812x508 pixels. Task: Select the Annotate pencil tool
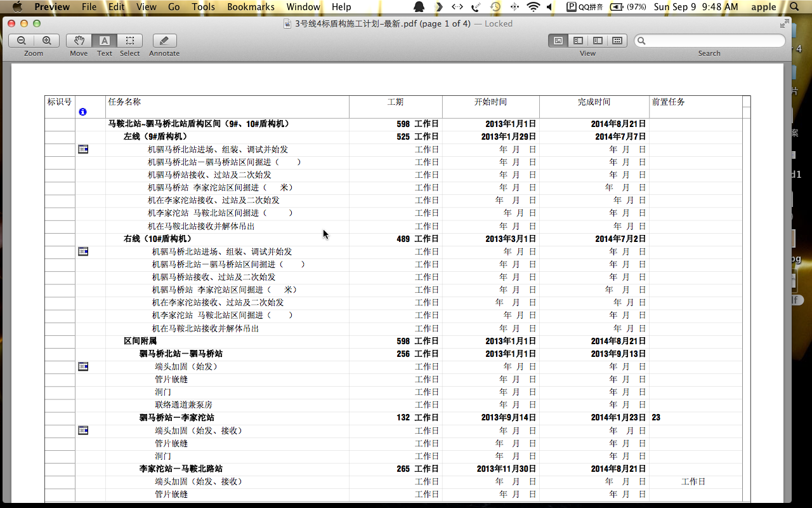(164, 40)
